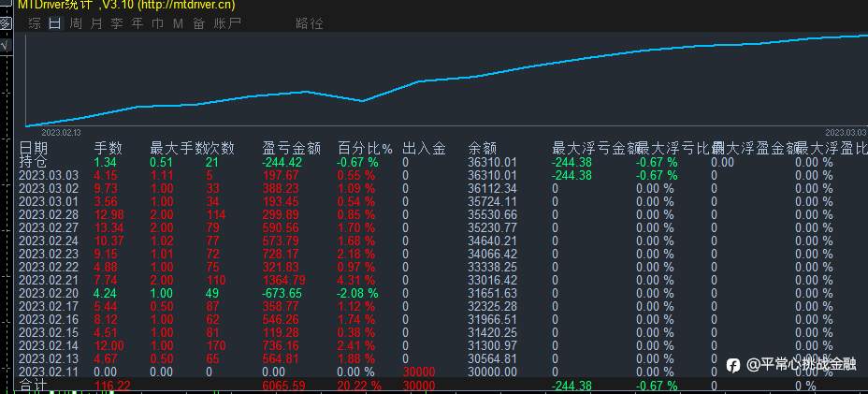Click the profit value 1364.79
Screen dimensions: 868x394
[283, 281]
